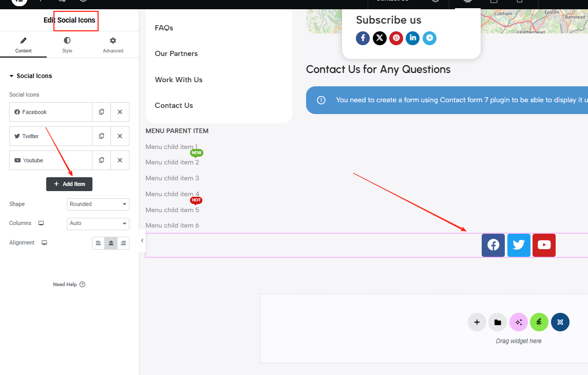
Task: Open the Content tab pencil icon
Action: point(23,41)
